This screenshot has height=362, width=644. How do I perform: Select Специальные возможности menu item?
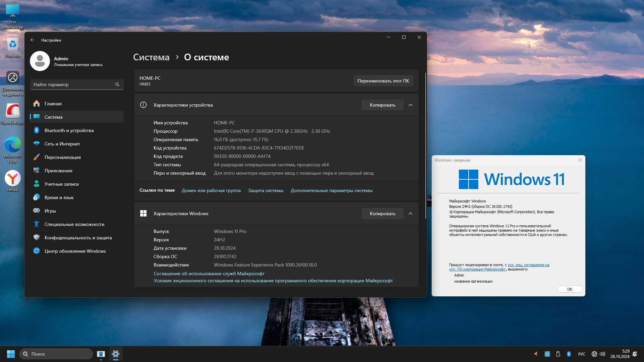(74, 224)
